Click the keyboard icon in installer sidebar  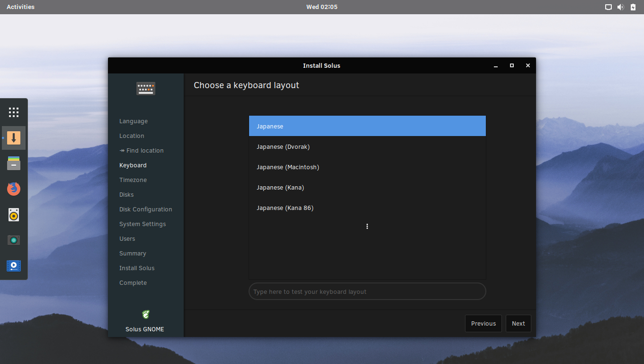point(146,89)
